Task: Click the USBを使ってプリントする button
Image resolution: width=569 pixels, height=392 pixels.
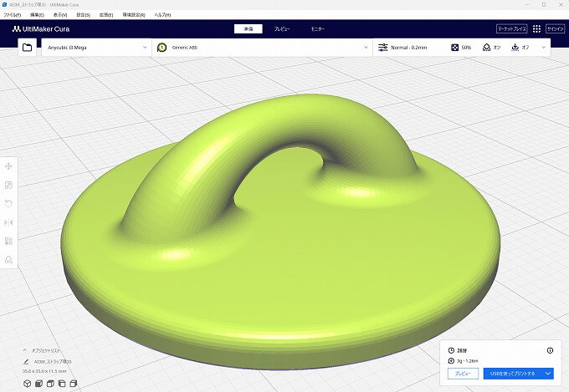Action: click(x=512, y=374)
